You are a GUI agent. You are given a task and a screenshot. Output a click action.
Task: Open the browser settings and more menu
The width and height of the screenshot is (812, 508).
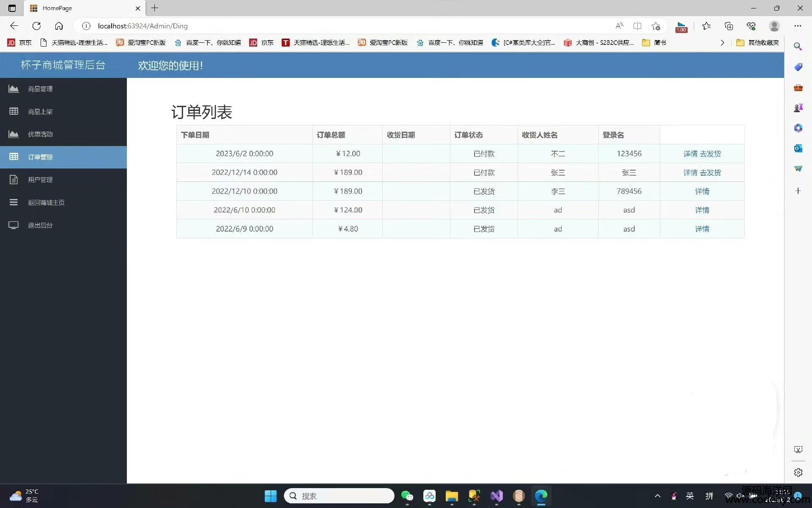[798, 26]
